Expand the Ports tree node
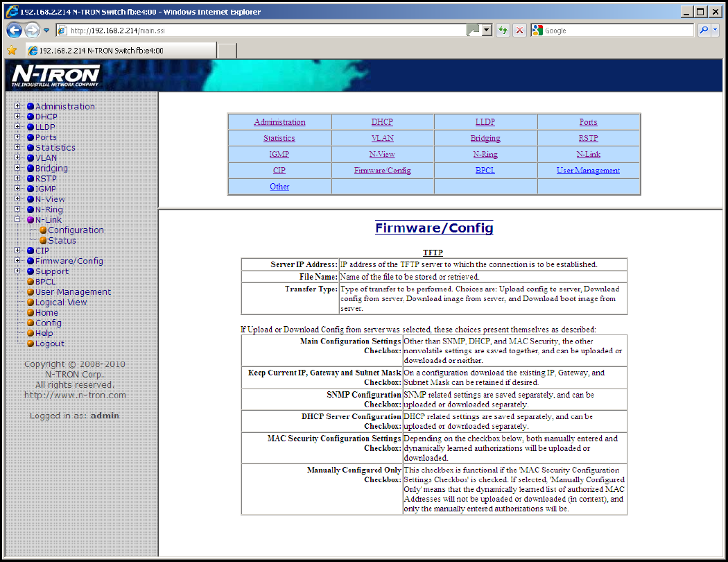Viewport: 728px width, 562px height. click(x=17, y=137)
